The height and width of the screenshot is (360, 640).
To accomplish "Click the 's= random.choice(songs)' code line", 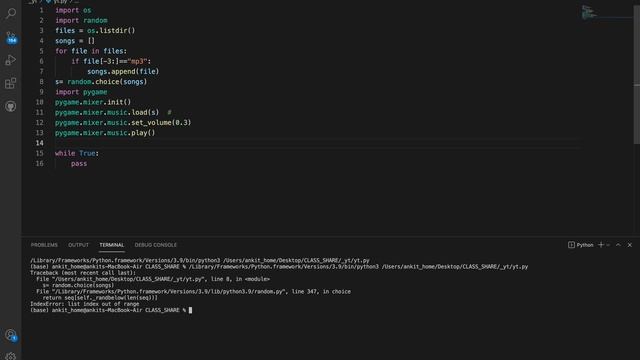I will click(101, 82).
